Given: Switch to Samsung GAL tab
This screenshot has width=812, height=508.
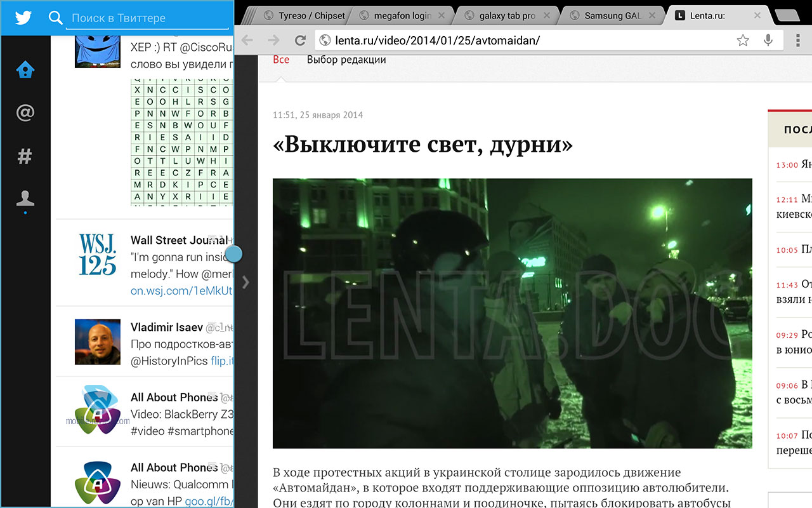Looking at the screenshot, I should pos(612,15).
